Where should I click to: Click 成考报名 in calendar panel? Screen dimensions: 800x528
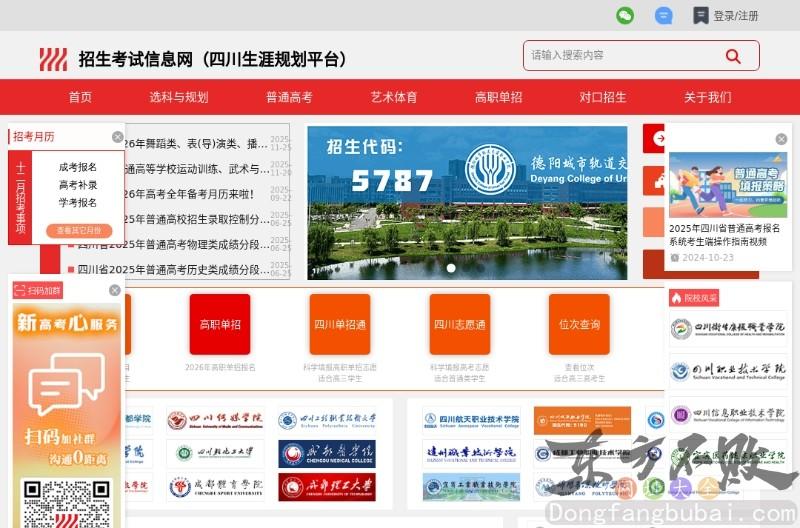click(78, 167)
